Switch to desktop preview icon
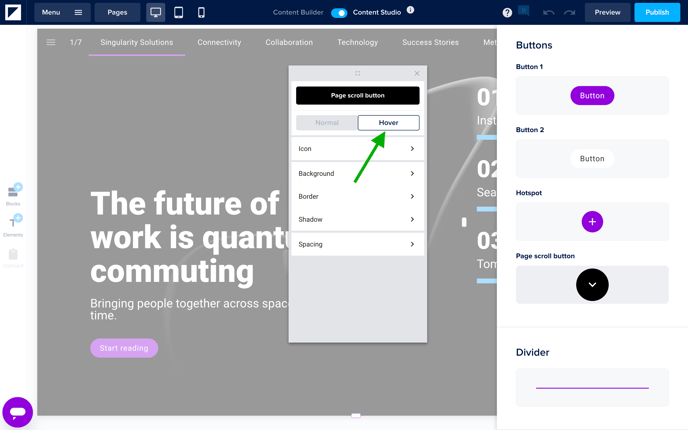 [155, 12]
